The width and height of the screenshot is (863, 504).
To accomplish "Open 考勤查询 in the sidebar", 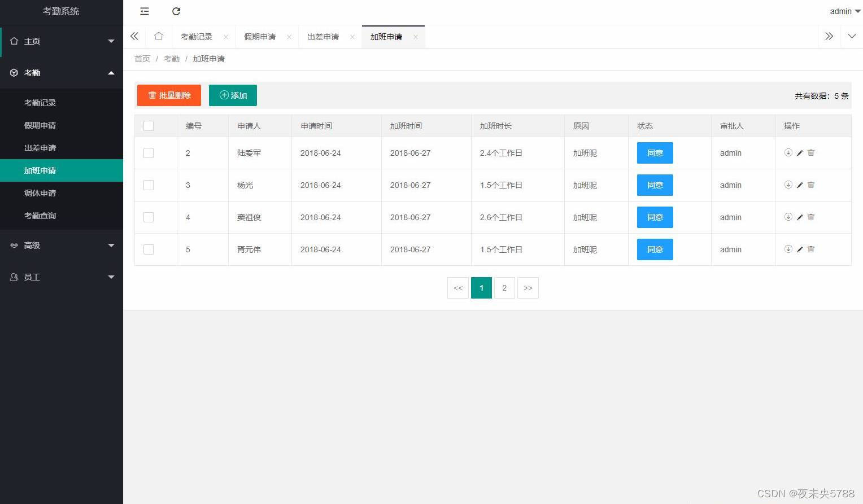I will click(62, 216).
